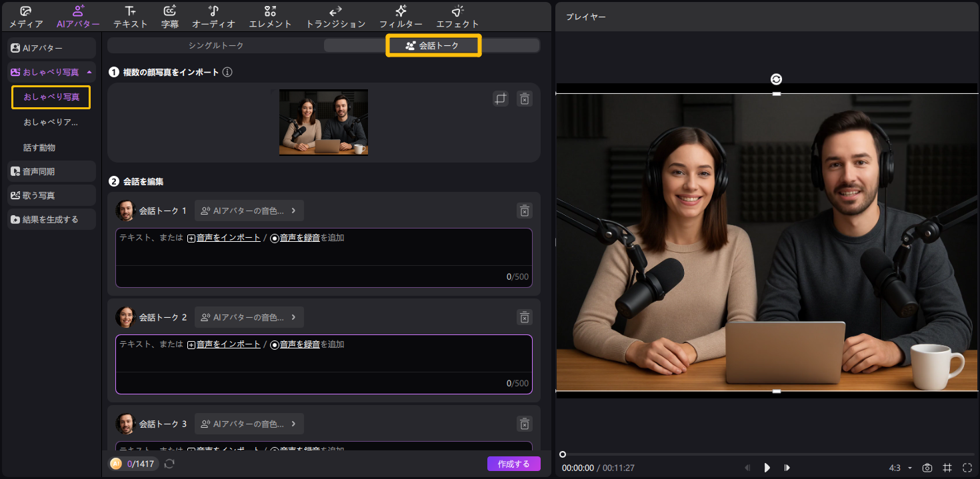This screenshot has height=479, width=980.
Task: Delete 会話トーク 1 with trash icon
Action: (x=524, y=211)
